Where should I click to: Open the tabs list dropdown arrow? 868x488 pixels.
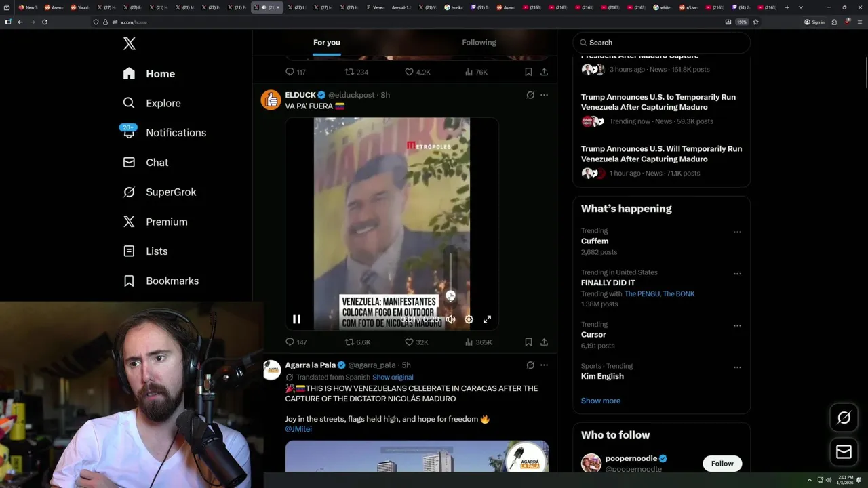pos(801,7)
